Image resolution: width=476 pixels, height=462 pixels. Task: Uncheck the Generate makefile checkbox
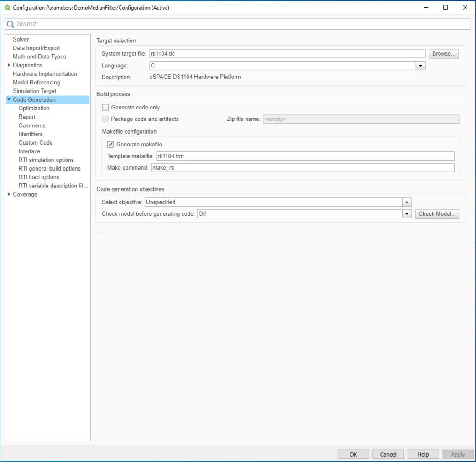click(110, 145)
